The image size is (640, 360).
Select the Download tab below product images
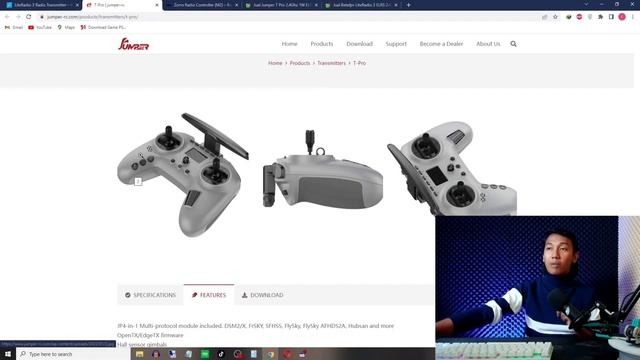pos(262,295)
